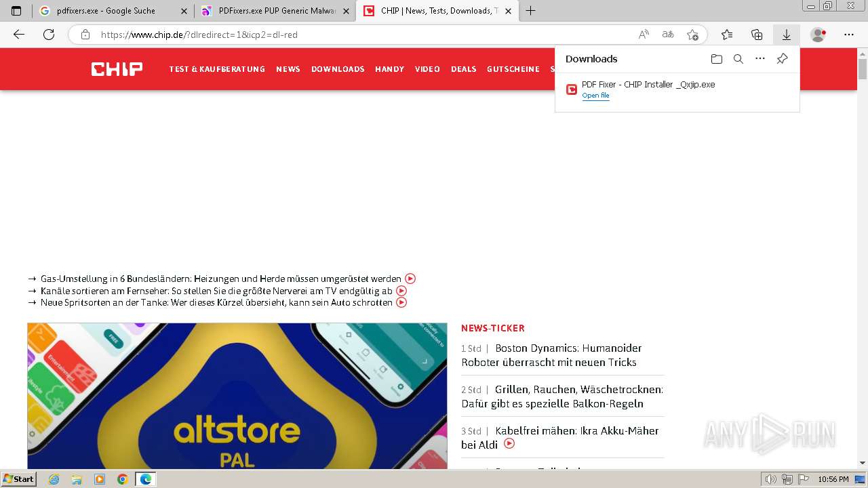Open Kabelfrei mähen Ikra Akku-Mäher article
Viewport: 868px width, 488px height.
[x=560, y=437]
